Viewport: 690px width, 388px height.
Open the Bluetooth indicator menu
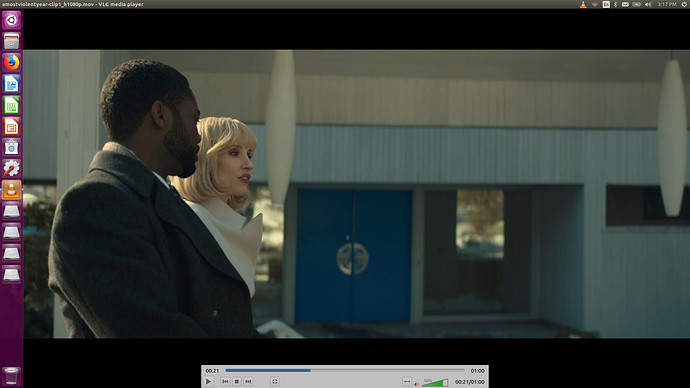coord(616,4)
